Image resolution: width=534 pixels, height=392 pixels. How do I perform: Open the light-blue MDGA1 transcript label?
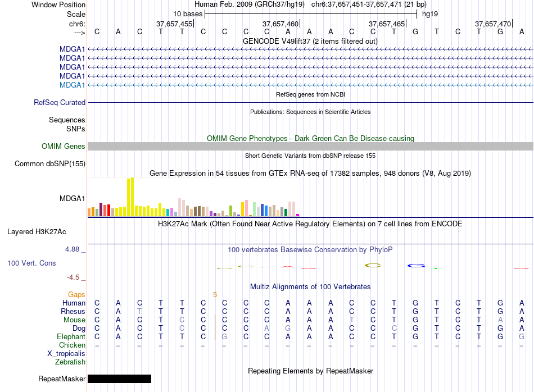pyautogui.click(x=72, y=85)
